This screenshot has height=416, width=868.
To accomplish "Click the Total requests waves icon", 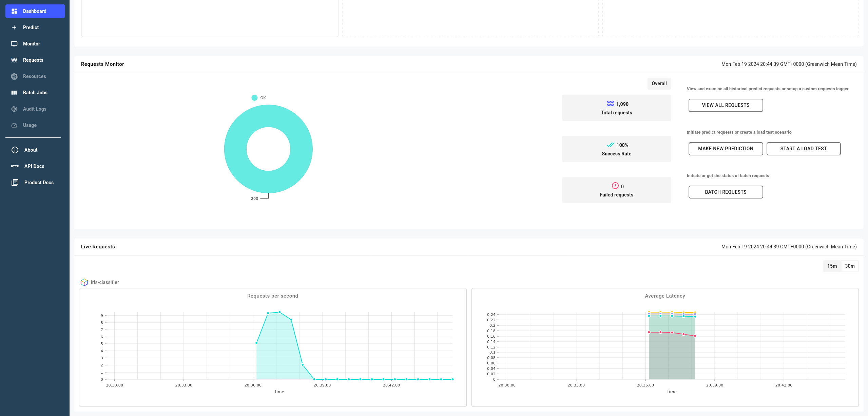I will pos(611,103).
